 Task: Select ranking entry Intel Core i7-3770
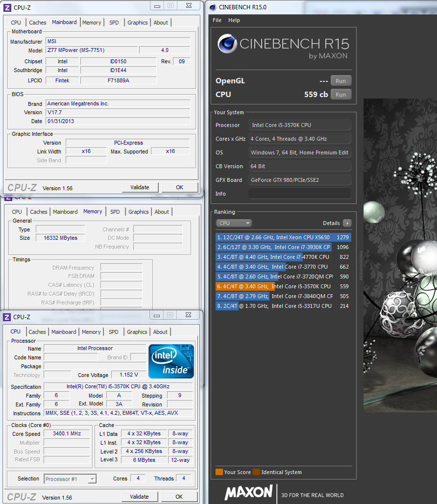[x=283, y=267]
